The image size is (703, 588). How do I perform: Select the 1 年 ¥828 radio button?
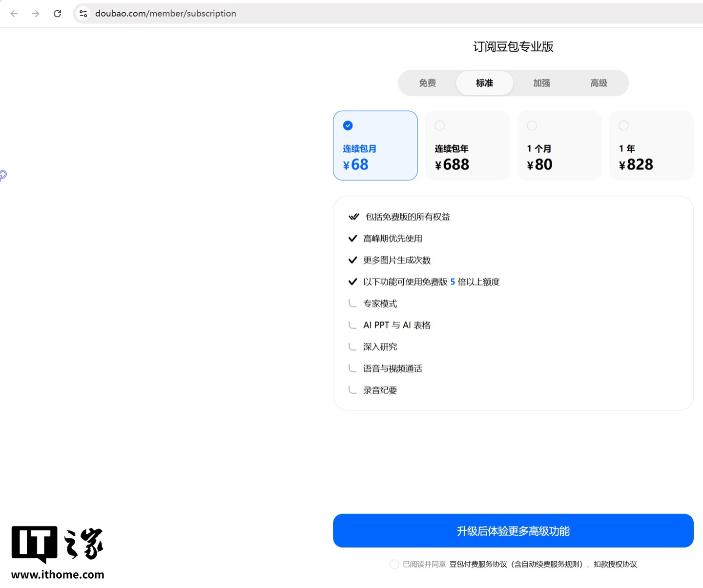(x=623, y=125)
